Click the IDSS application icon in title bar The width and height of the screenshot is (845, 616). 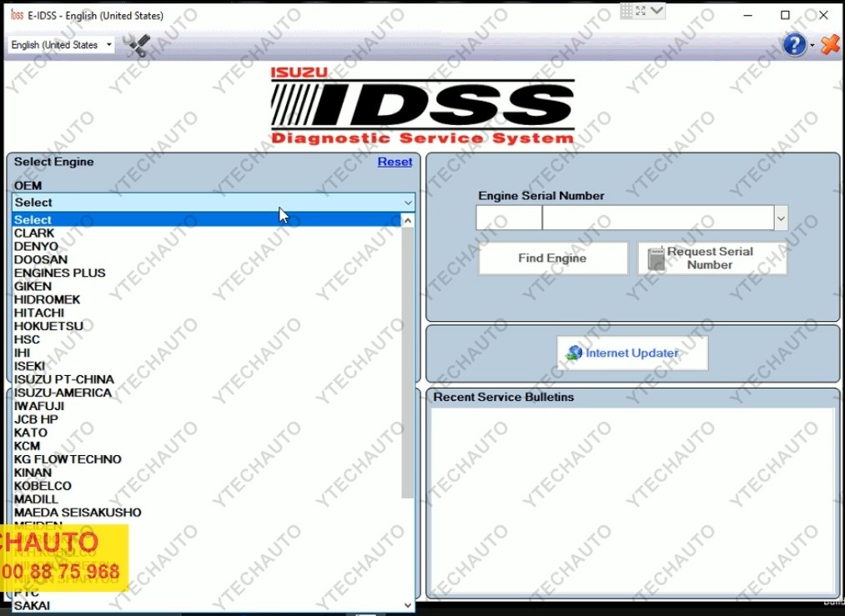click(x=16, y=15)
